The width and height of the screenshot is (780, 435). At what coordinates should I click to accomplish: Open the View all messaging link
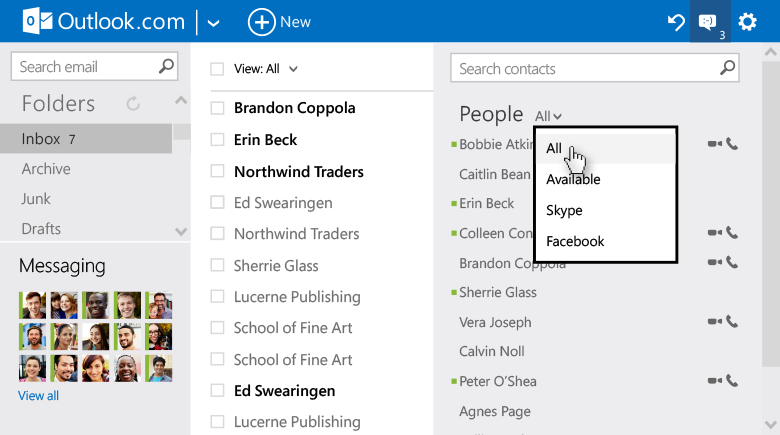[x=38, y=396]
